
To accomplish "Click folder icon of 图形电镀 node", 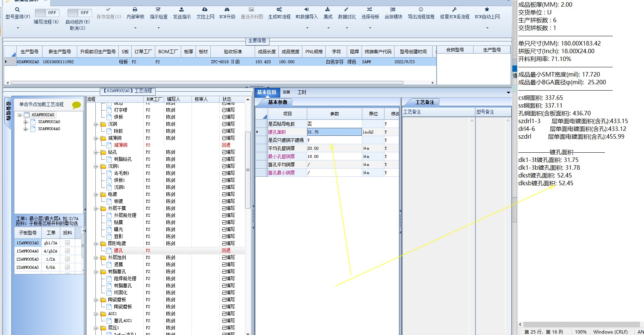I will pyautogui.click(x=103, y=244).
